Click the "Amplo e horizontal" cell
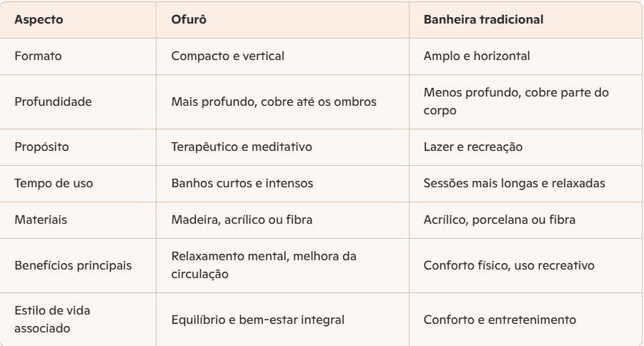The height and width of the screenshot is (346, 644). 477,56
